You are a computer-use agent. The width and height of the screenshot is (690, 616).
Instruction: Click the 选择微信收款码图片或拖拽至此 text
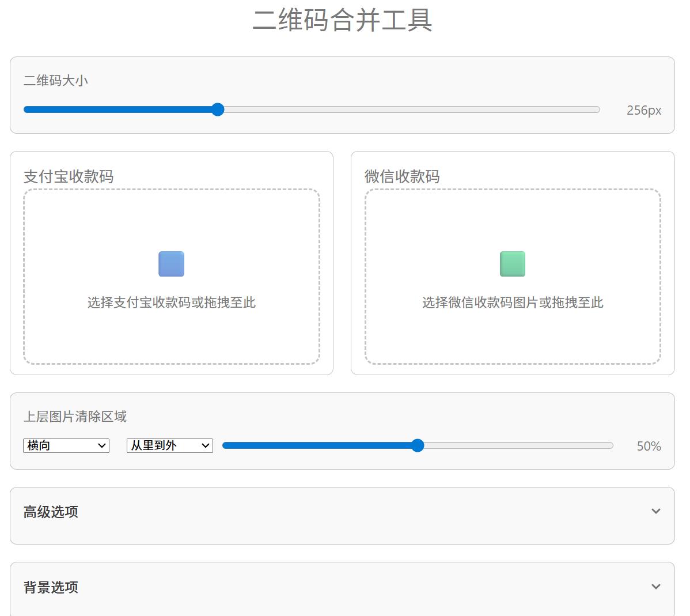(513, 303)
